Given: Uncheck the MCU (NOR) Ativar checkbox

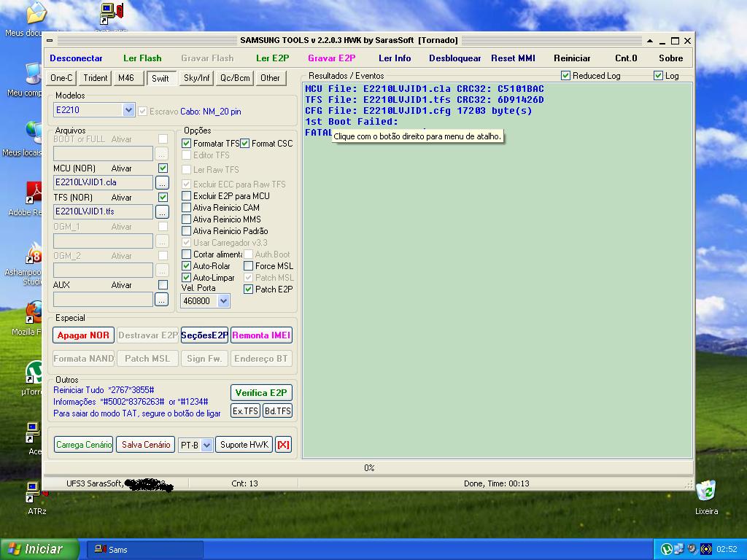Looking at the screenshot, I should 163,168.
